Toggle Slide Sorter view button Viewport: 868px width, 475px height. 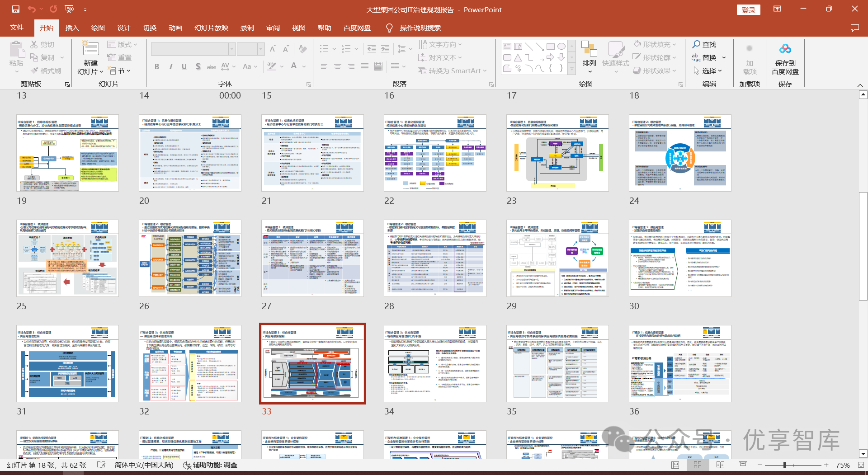(x=698, y=465)
